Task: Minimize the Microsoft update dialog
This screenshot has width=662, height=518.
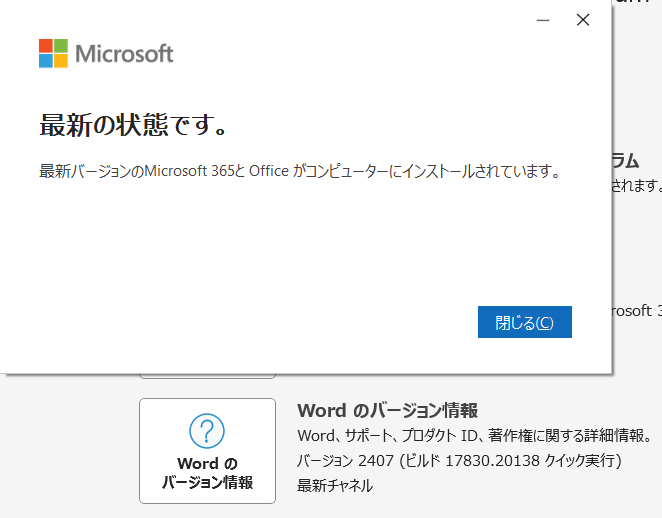Action: [x=543, y=20]
